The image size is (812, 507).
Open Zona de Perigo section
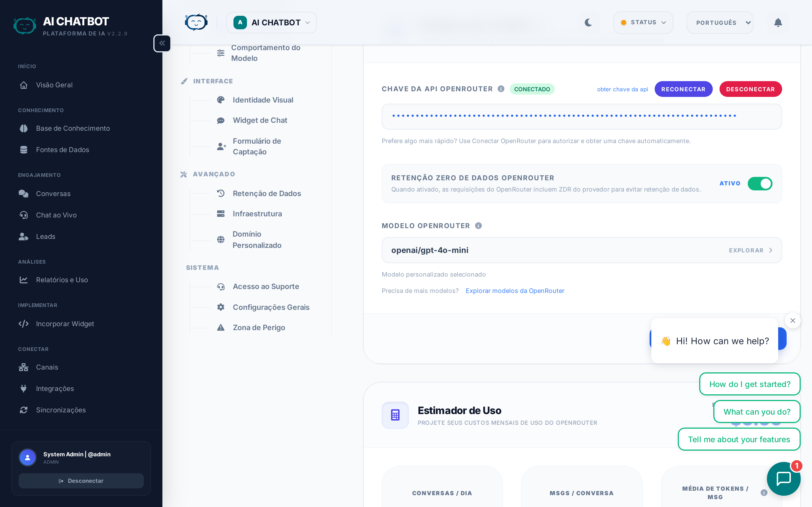pyautogui.click(x=259, y=328)
